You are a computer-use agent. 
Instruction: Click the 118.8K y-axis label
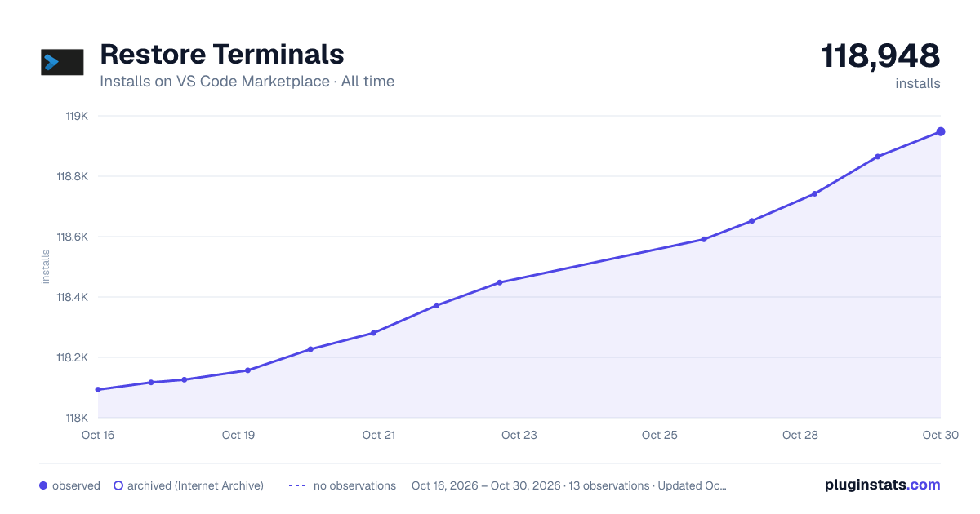72,176
